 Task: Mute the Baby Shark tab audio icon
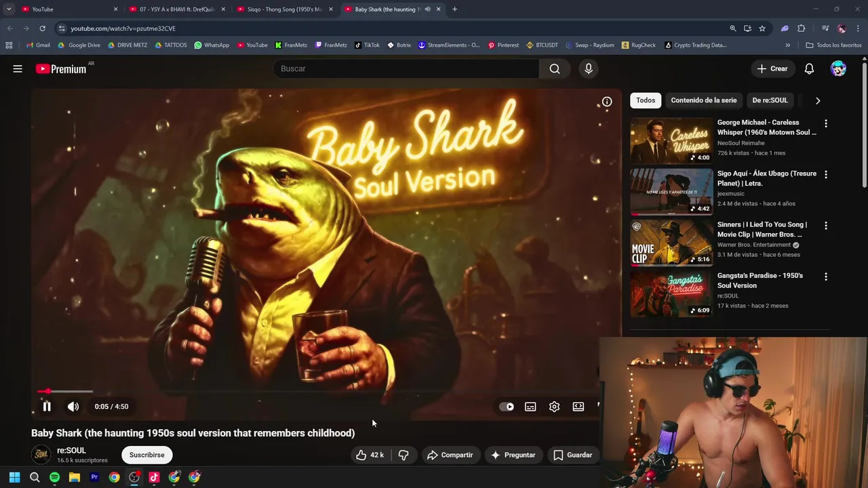pos(427,9)
